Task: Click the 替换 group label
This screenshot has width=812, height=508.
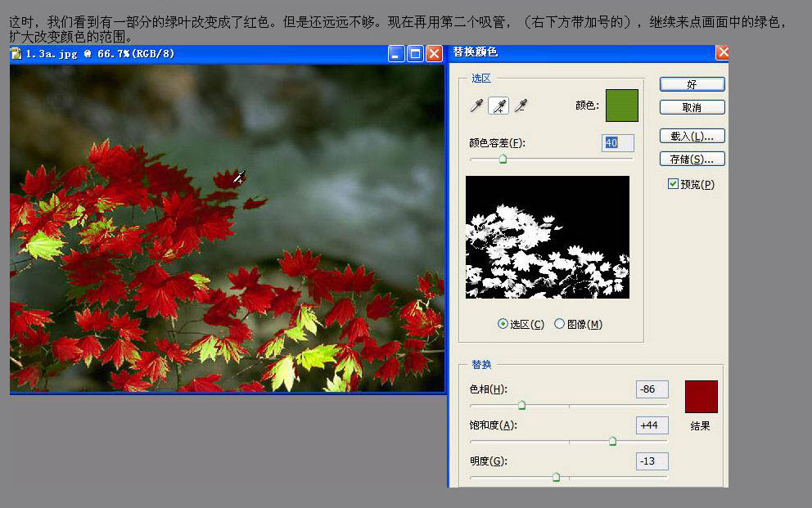Action: point(481,365)
